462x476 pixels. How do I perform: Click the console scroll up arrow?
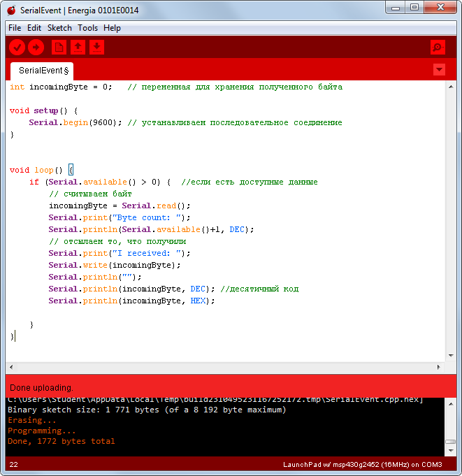[x=451, y=404]
